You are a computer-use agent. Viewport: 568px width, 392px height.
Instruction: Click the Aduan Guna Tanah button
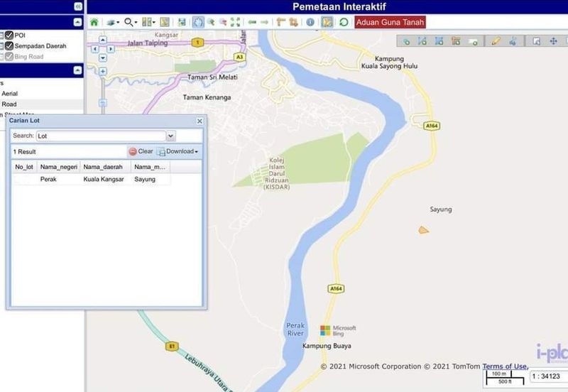tap(390, 22)
